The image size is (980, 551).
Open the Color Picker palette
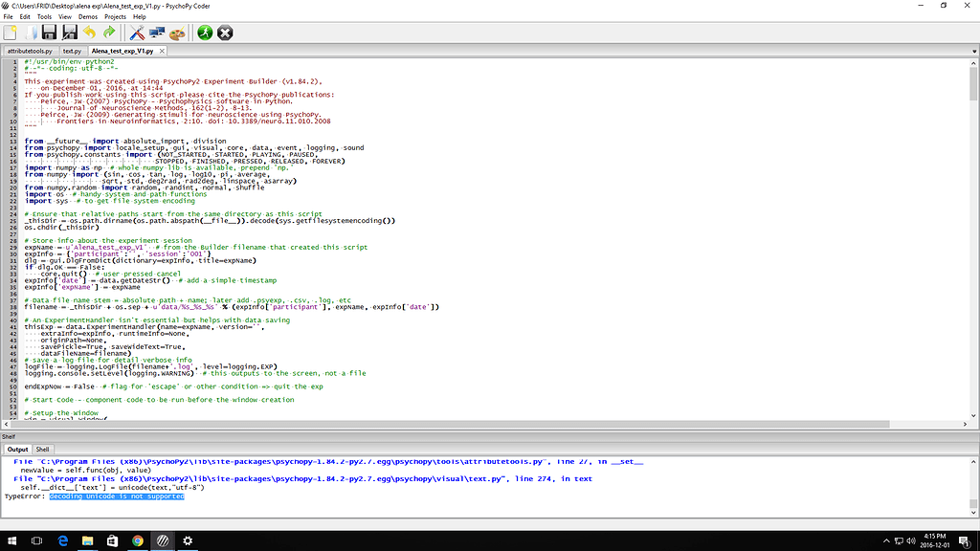click(178, 32)
